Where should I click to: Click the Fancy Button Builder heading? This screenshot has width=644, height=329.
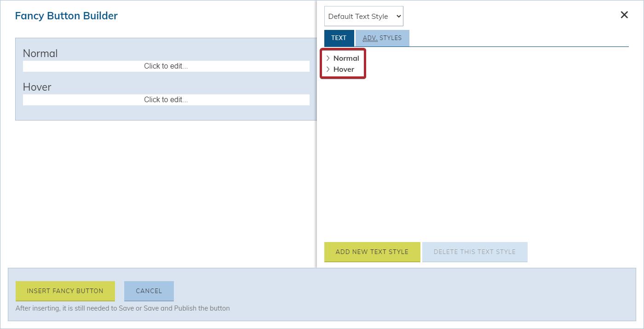pos(66,16)
